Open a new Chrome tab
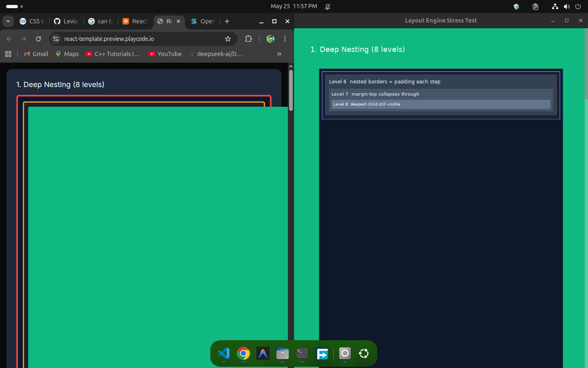The height and width of the screenshot is (368, 588). 227,21
